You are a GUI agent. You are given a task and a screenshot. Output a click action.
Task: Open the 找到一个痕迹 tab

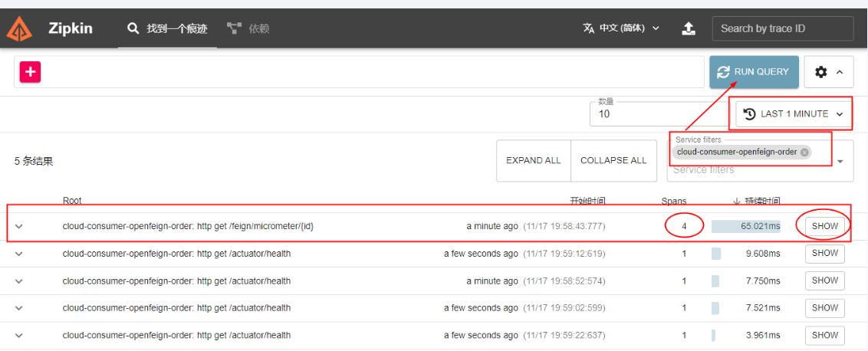168,29
